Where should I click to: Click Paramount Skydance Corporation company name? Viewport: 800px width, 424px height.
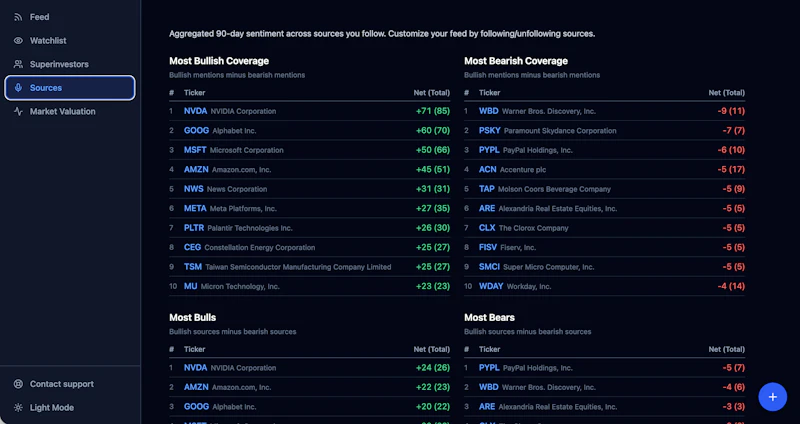560,131
